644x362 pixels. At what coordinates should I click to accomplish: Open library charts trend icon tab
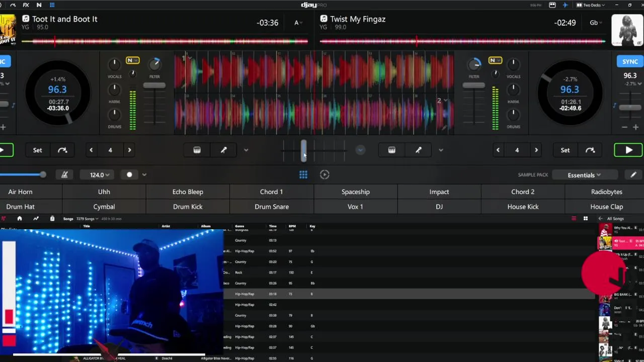(x=36, y=219)
